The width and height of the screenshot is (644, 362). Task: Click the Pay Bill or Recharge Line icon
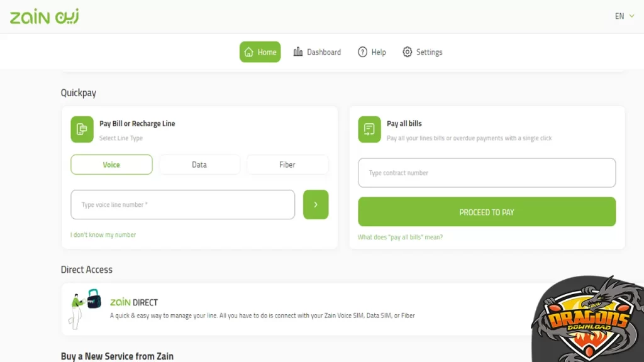[82, 129]
